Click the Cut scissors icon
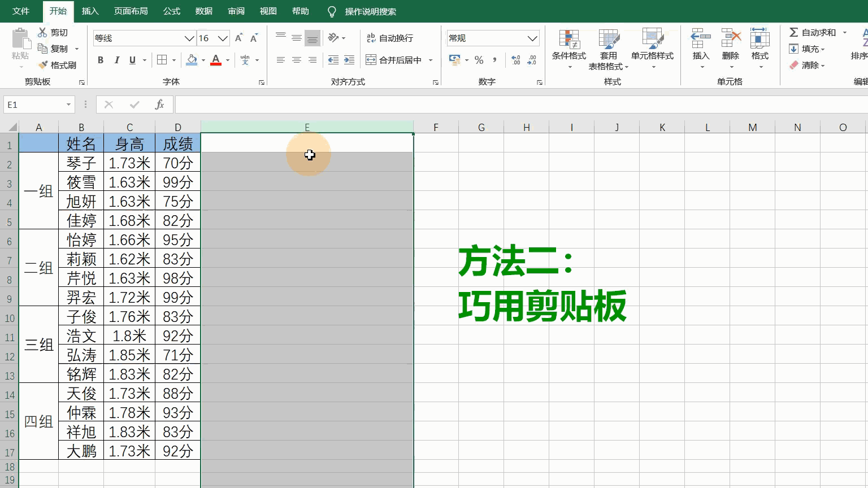 pyautogui.click(x=42, y=33)
